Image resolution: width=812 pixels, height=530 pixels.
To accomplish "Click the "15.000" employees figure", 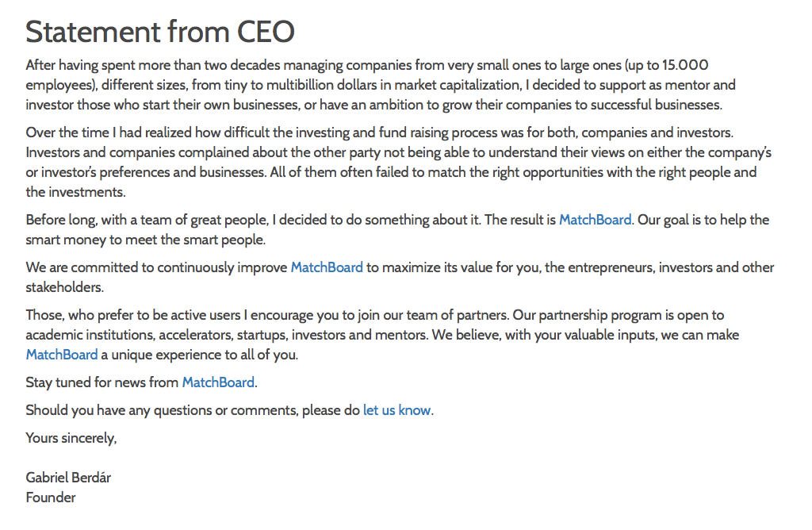I will point(685,65).
